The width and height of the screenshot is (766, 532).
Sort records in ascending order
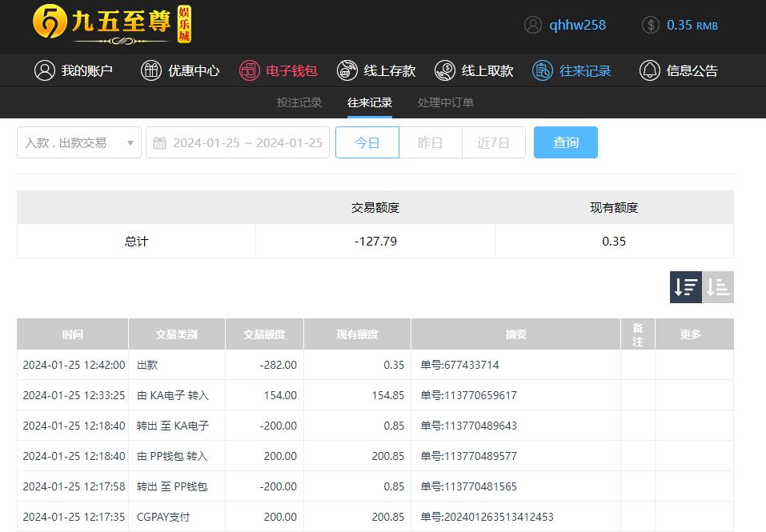718,287
